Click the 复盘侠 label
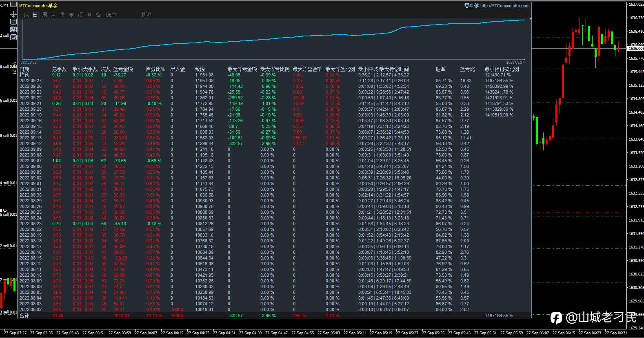 click(x=471, y=6)
